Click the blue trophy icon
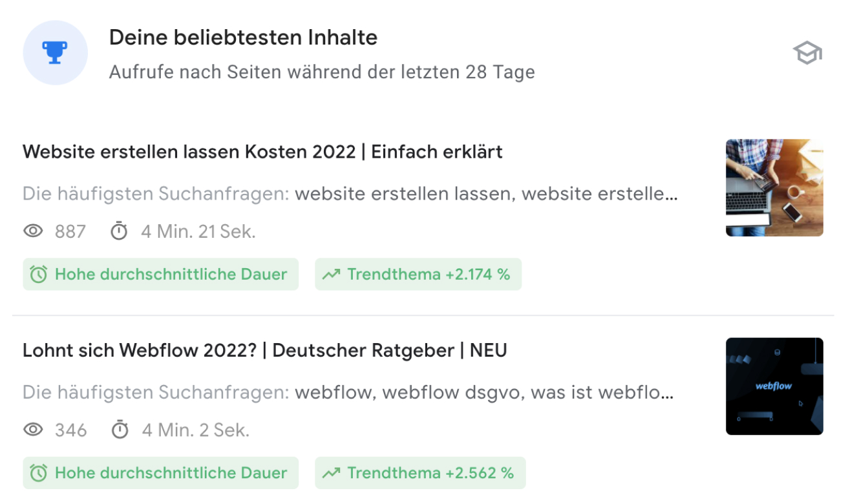 (55, 52)
